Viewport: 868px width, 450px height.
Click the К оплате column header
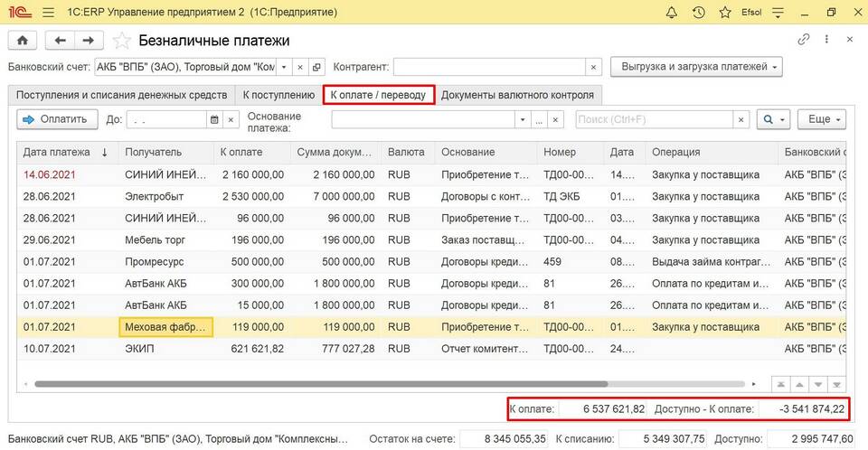[x=252, y=152]
